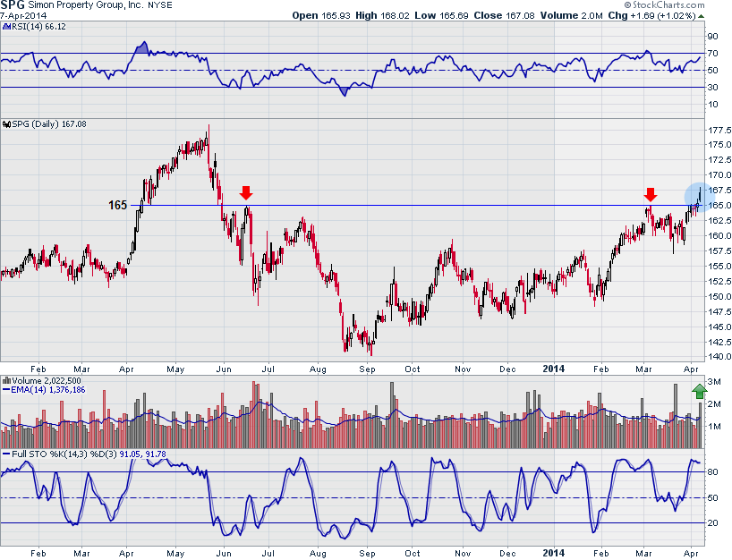Click the Close 167.08 value
This screenshot has width=732, height=560.
[504, 15]
